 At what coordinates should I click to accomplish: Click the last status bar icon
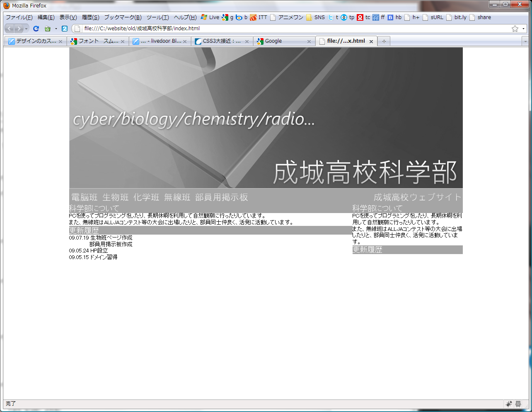pos(518,404)
